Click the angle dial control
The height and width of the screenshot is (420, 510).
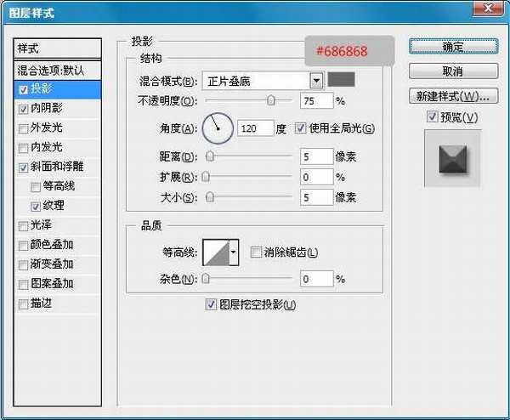218,128
